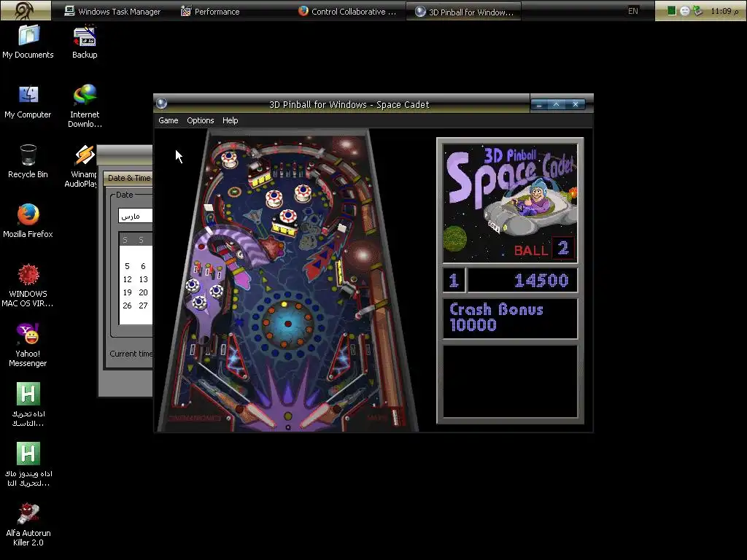The height and width of the screenshot is (560, 747).
Task: Switch to the Date & Time tab
Action: (128, 178)
